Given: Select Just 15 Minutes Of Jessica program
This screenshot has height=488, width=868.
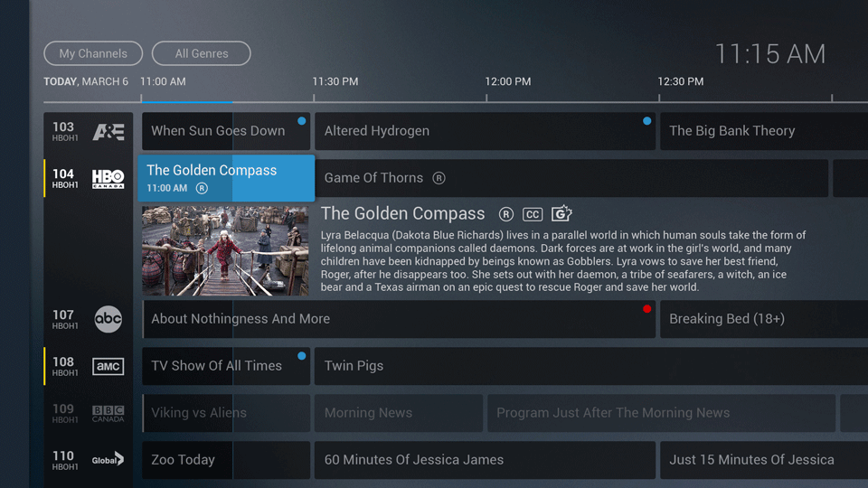Looking at the screenshot, I should [x=764, y=460].
